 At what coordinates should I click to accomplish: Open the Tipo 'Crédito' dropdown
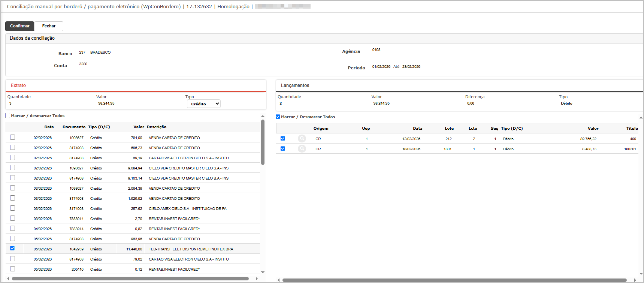click(203, 104)
